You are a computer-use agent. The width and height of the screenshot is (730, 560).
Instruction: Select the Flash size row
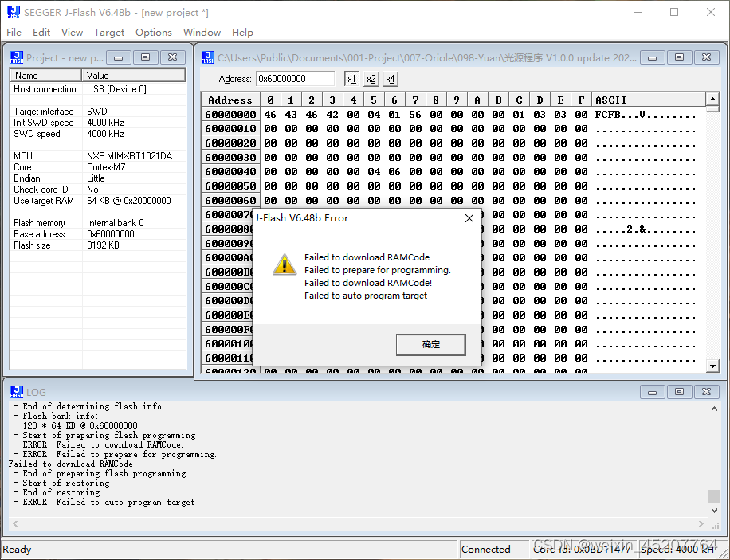coord(98,245)
